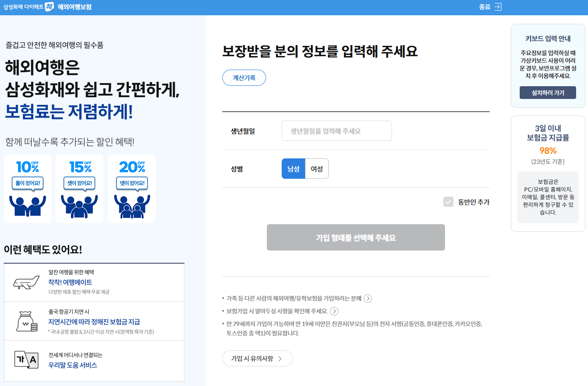Open 가입 시 유의사항 button
This screenshot has height=386, width=588.
(x=258, y=358)
